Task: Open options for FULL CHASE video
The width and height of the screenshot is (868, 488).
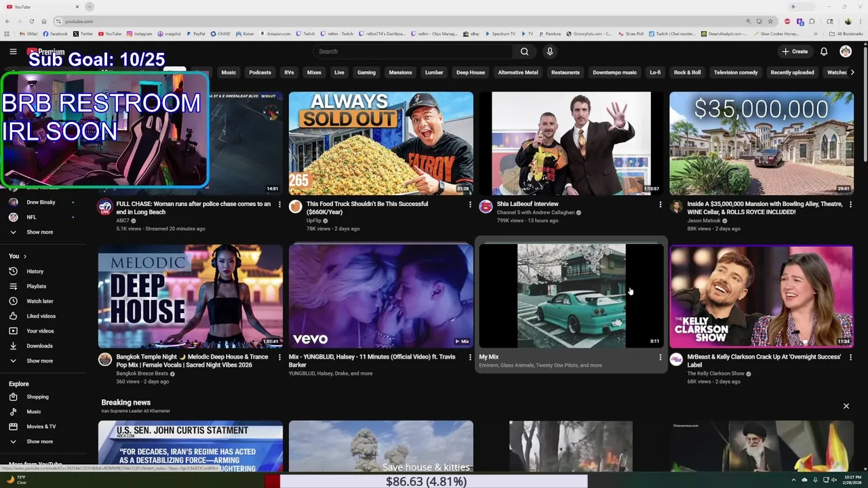Action: pos(279,204)
